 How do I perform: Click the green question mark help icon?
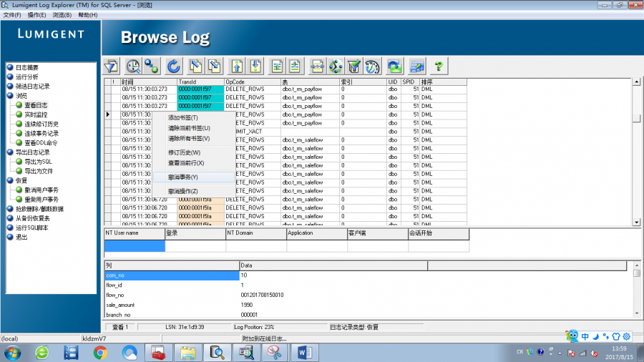tap(439, 66)
